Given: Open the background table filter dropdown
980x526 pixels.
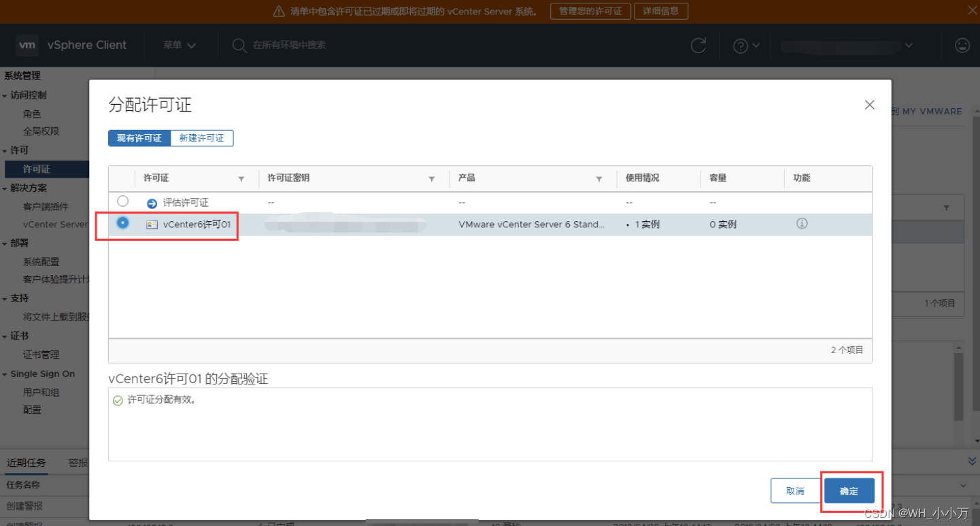Looking at the screenshot, I should [946, 208].
